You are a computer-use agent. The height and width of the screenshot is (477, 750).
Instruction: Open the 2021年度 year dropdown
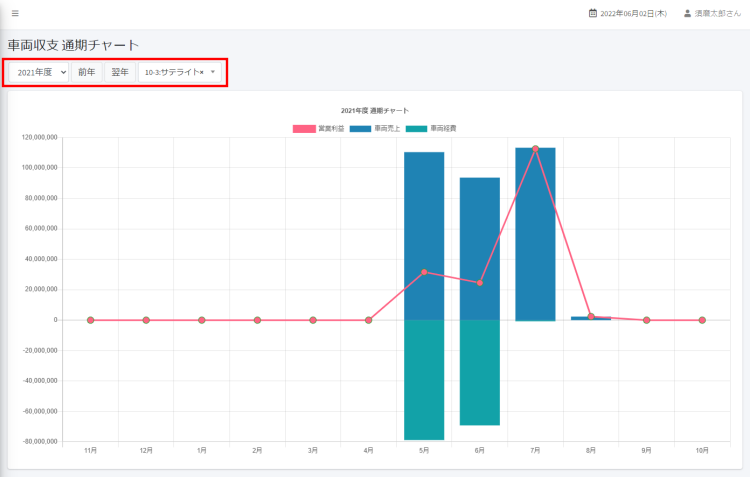[x=39, y=73]
